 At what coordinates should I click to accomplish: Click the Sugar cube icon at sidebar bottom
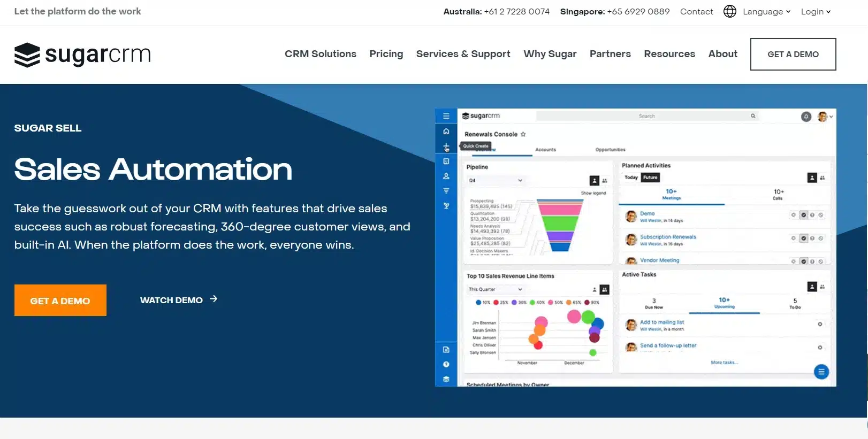coord(446,379)
